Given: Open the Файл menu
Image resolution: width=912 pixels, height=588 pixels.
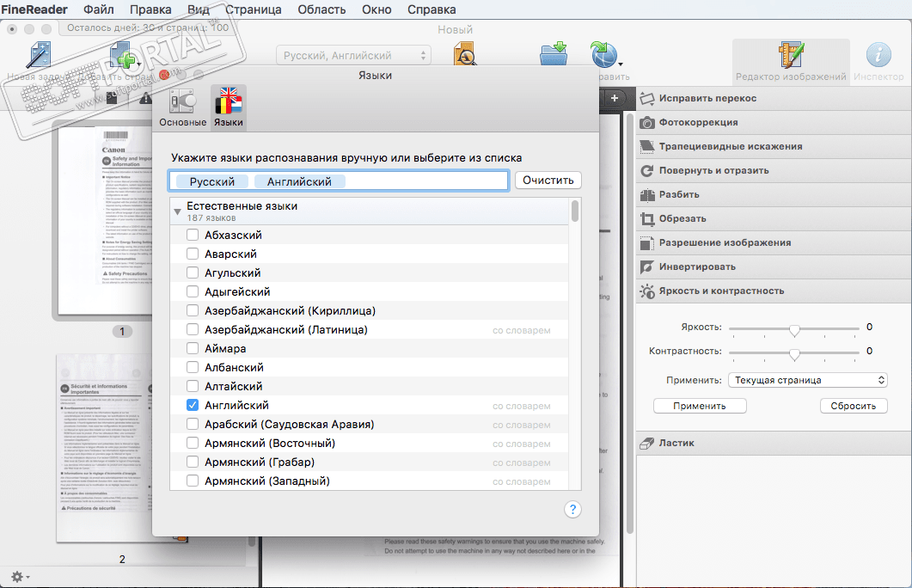Looking at the screenshot, I should tap(98, 9).
